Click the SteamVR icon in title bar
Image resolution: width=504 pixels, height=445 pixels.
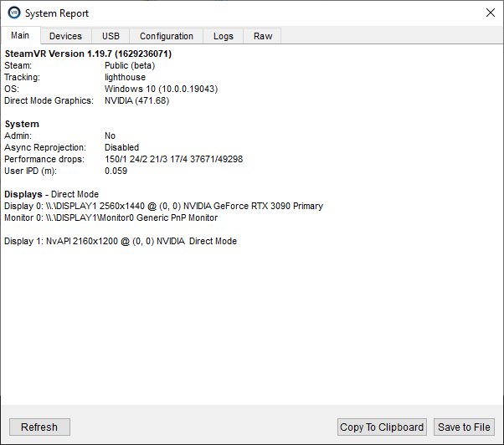14,13
